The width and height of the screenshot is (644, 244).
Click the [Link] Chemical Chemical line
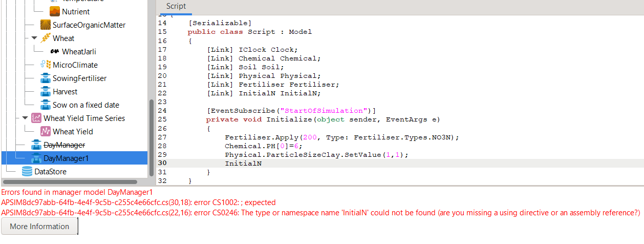264,58
